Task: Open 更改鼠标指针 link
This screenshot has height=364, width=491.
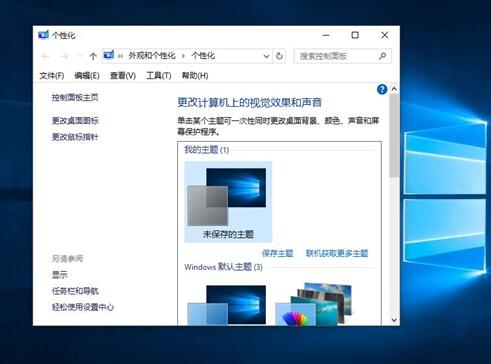Action: tap(75, 137)
